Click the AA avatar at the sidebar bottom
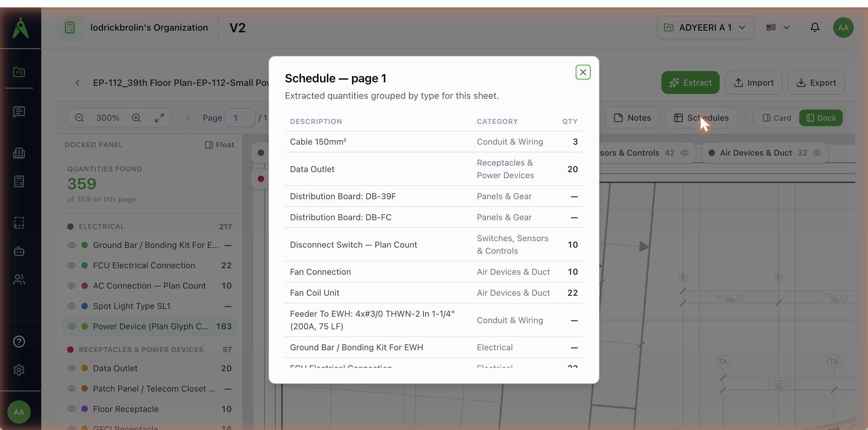 click(x=19, y=412)
